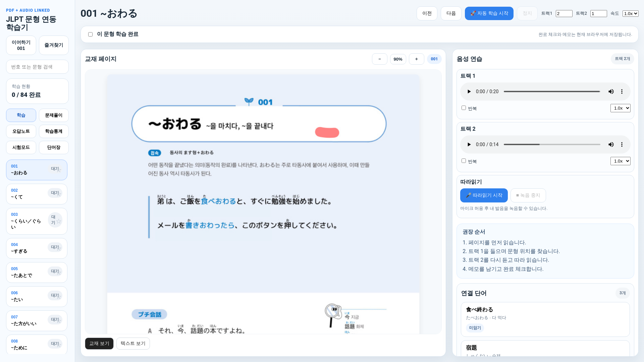Zoom in the textbook page with plus
The height and width of the screenshot is (362, 644).
416,59
